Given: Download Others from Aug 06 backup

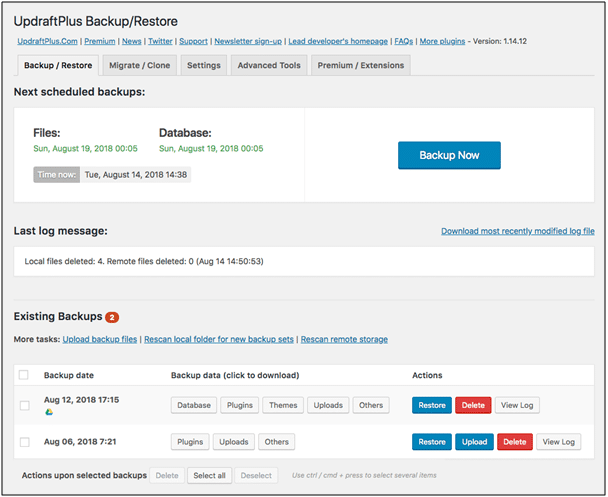Looking at the screenshot, I should (x=276, y=442).
